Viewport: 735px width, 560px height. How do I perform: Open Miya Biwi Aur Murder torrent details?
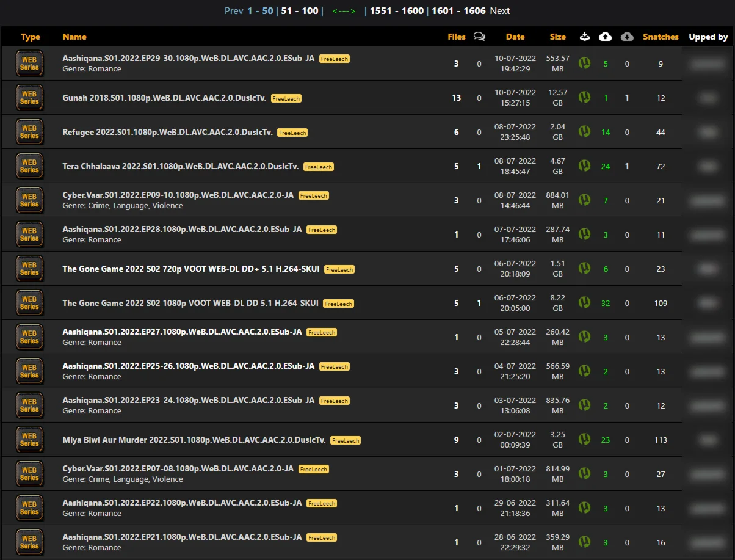194,440
